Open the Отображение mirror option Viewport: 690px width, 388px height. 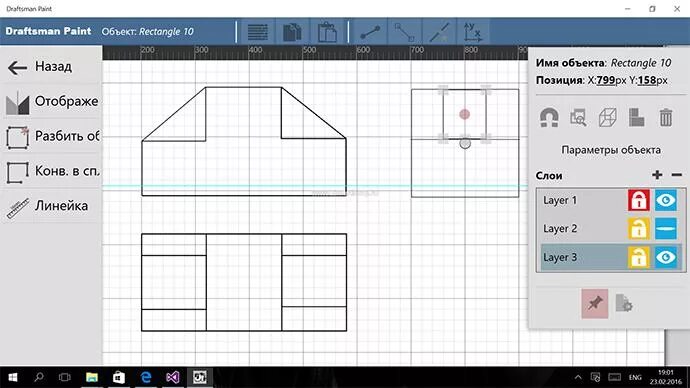pyautogui.click(x=51, y=102)
